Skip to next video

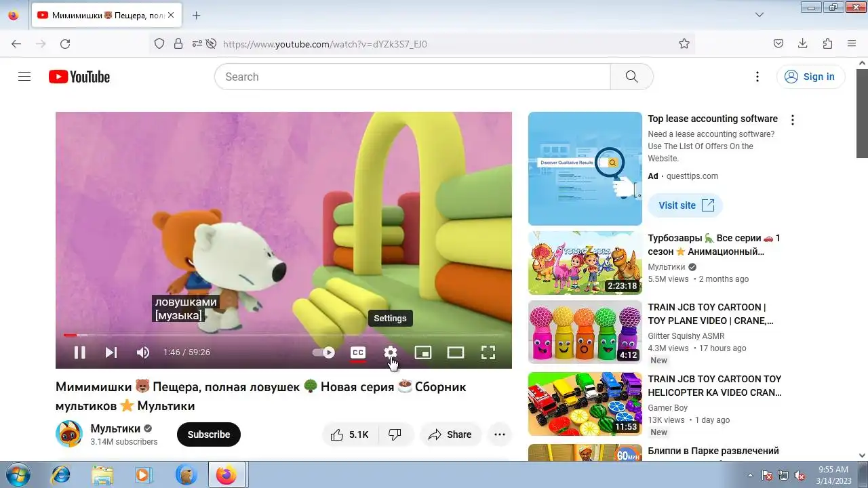(111, 352)
